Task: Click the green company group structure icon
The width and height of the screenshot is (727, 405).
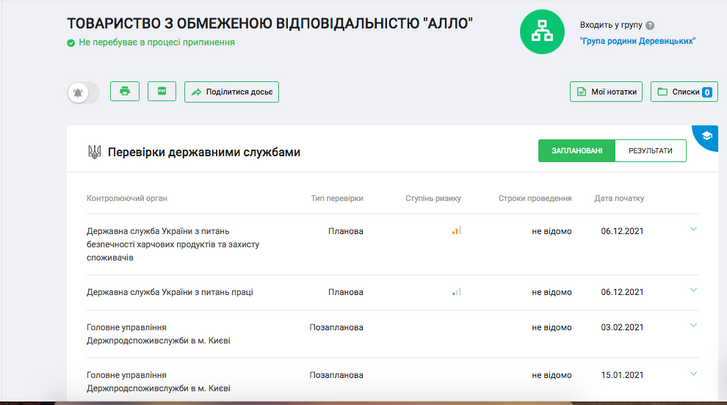Action: pyautogui.click(x=542, y=32)
